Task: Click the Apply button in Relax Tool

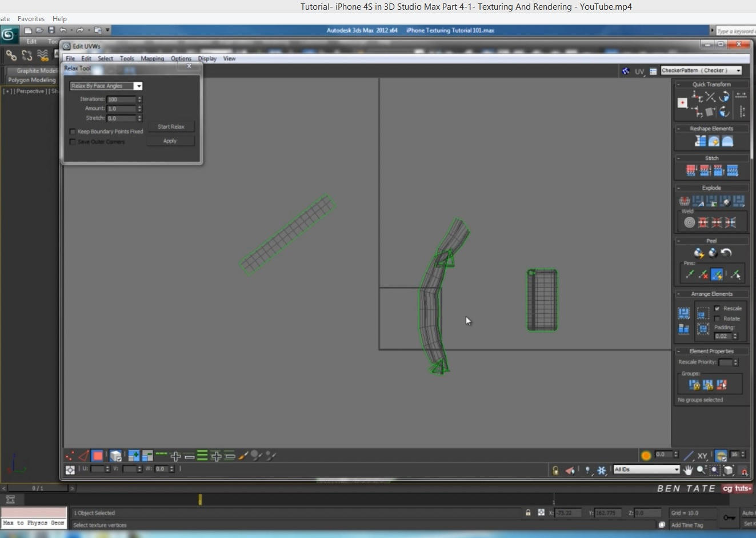Action: point(170,141)
